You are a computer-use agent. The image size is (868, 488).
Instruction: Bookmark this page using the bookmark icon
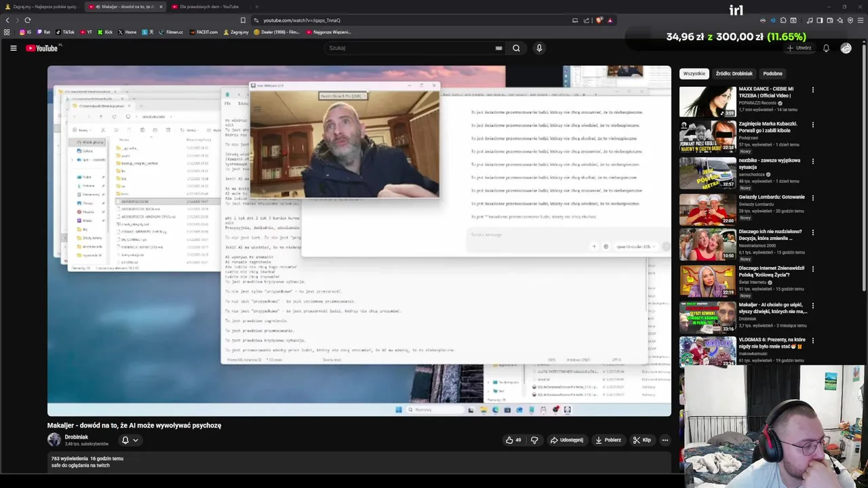(x=243, y=20)
